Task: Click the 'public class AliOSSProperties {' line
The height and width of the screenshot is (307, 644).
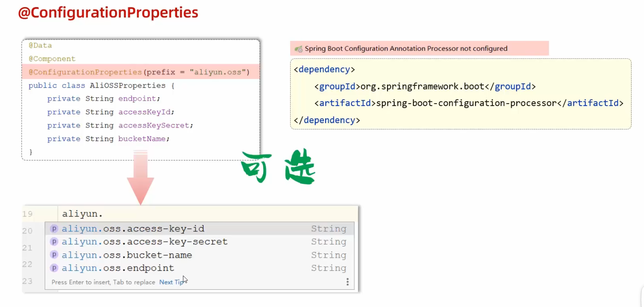Action: click(x=101, y=85)
